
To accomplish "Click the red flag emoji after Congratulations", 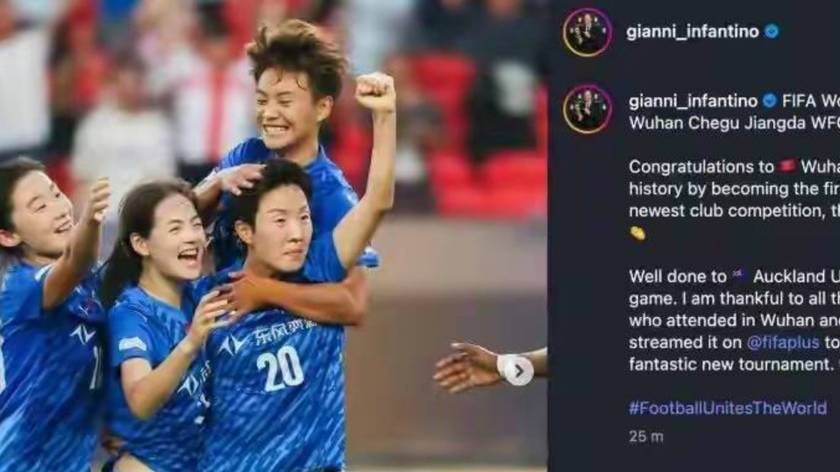I will click(788, 167).
